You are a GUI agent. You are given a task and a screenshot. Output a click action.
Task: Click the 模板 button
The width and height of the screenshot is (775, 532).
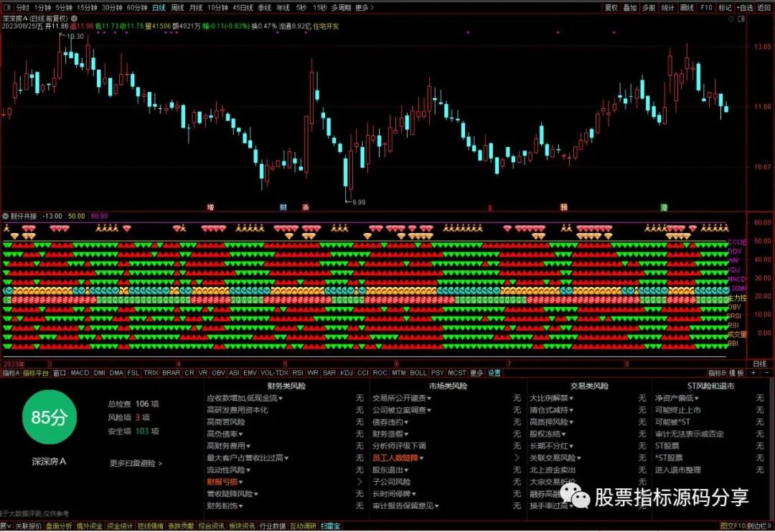point(736,373)
